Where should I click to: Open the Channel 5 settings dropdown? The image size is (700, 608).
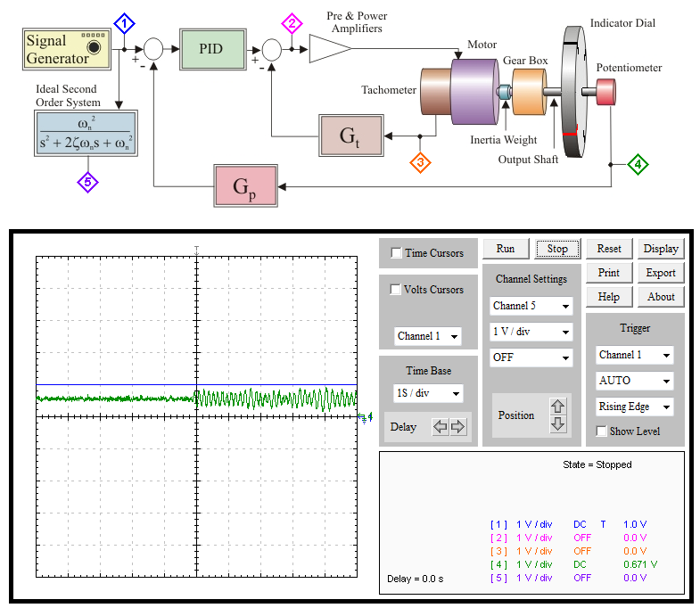531,306
